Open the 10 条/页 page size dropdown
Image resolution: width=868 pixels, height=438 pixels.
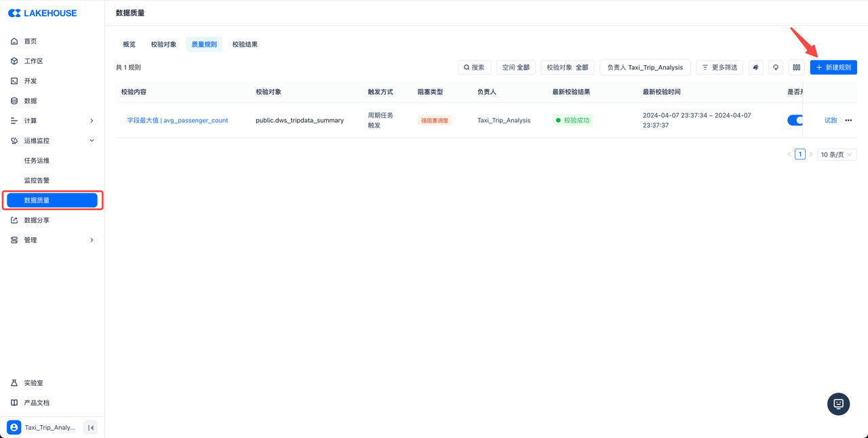[837, 155]
